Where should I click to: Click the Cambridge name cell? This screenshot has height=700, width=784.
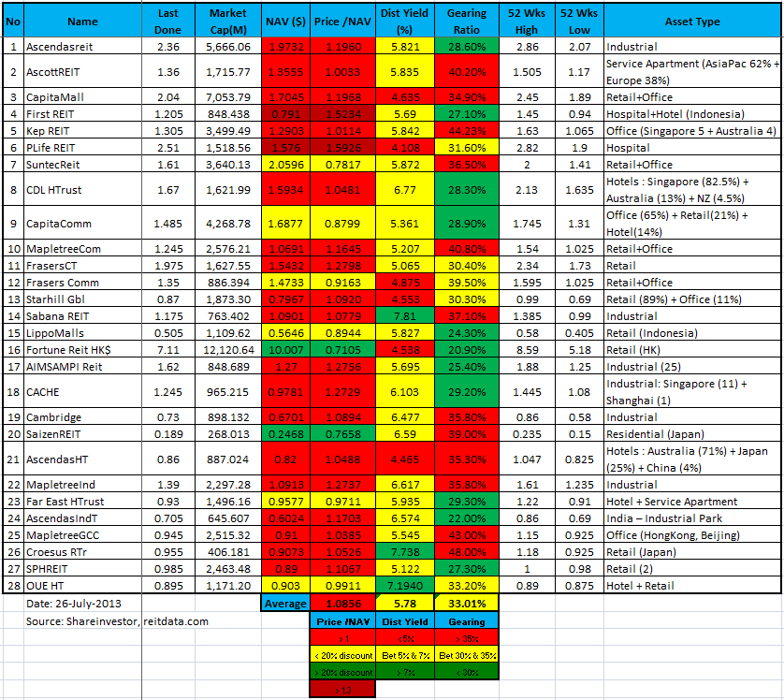pyautogui.click(x=82, y=417)
